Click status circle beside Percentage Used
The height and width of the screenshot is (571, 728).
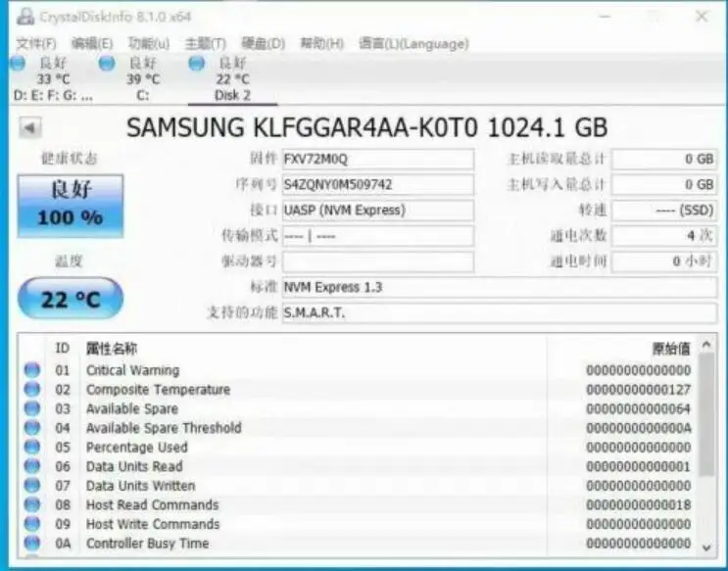coord(32,447)
